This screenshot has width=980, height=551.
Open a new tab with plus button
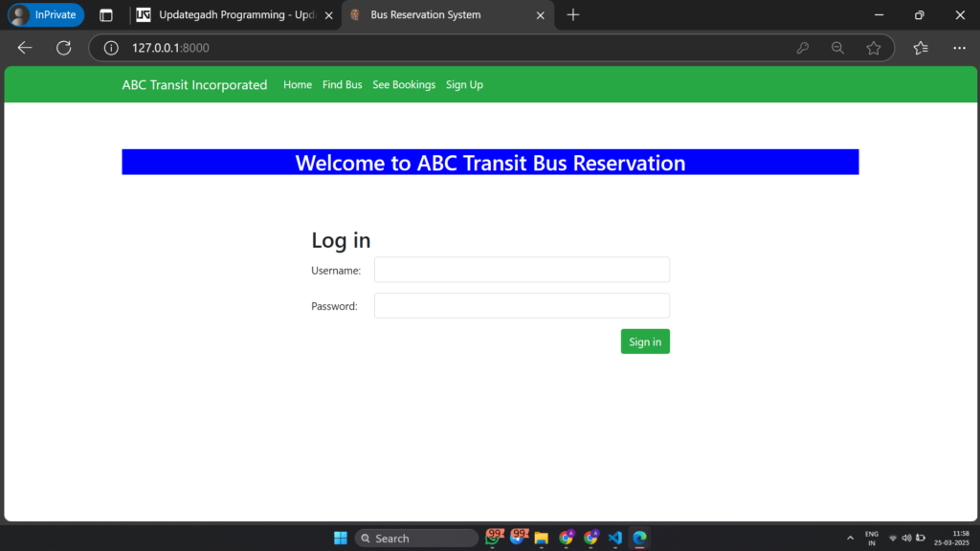(x=572, y=15)
